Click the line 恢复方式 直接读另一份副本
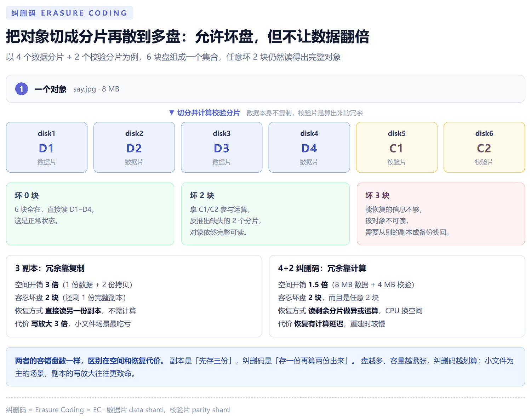The width and height of the screenshot is (531, 420). tap(76, 311)
